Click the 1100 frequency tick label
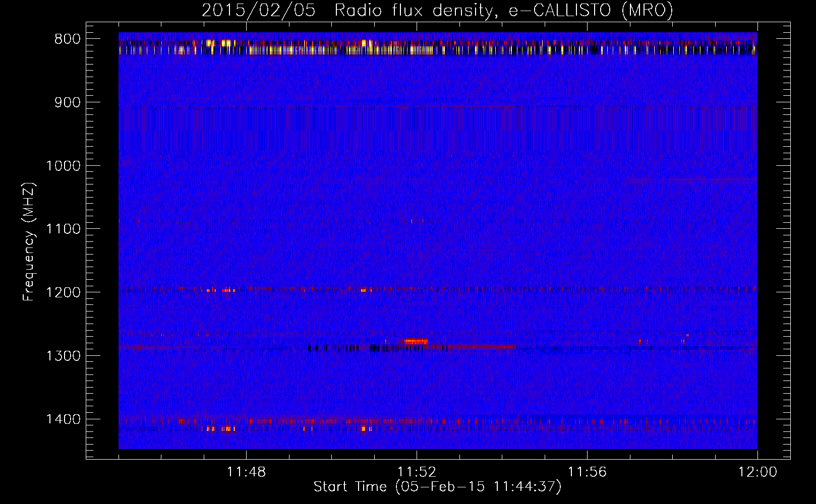Viewport: 816px width, 504px height. (x=63, y=229)
